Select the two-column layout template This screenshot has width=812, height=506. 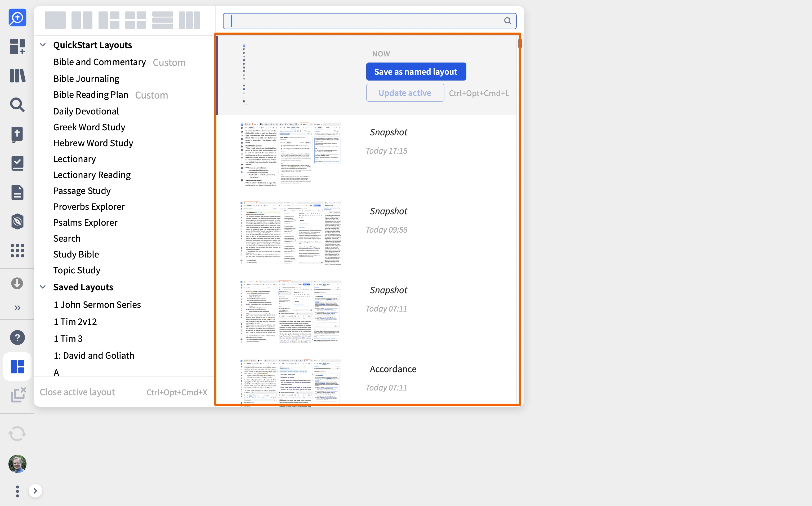82,20
